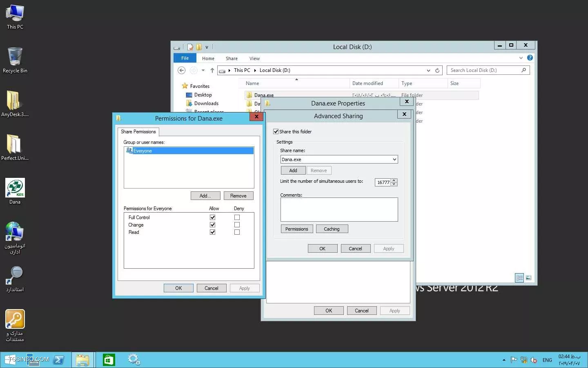The height and width of the screenshot is (368, 588).
Task: Click Add under Share name
Action: [x=293, y=171]
